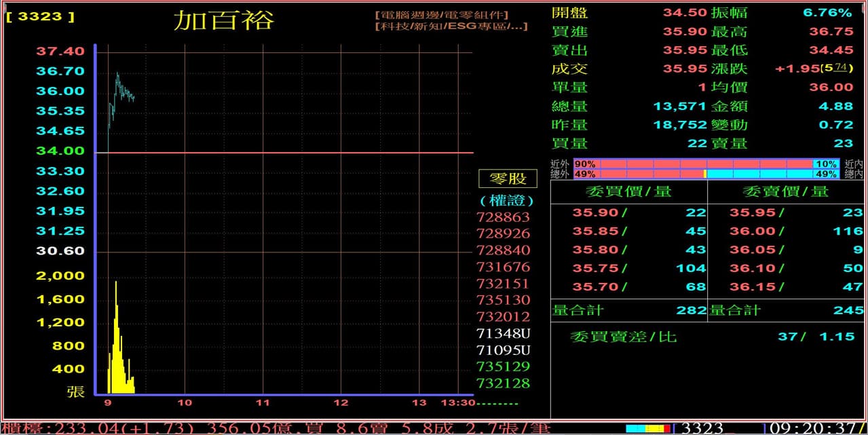
Task: Click the 單量 label
Action: click(x=570, y=88)
